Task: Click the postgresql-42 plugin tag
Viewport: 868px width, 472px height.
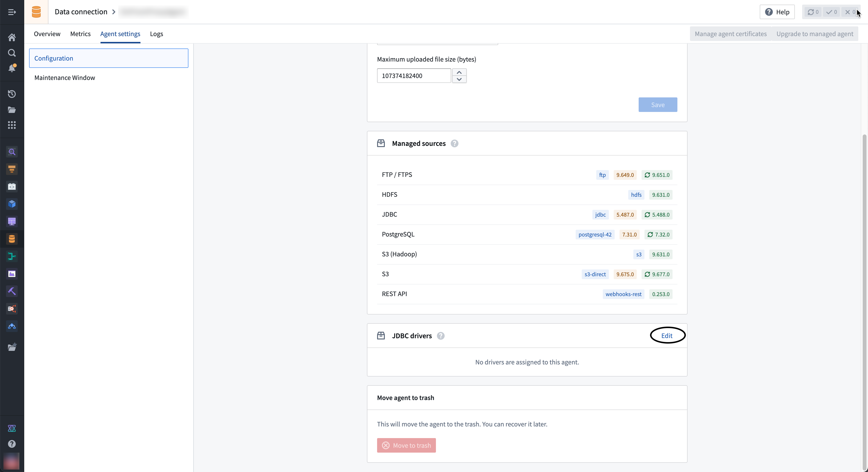Action: pyautogui.click(x=595, y=235)
